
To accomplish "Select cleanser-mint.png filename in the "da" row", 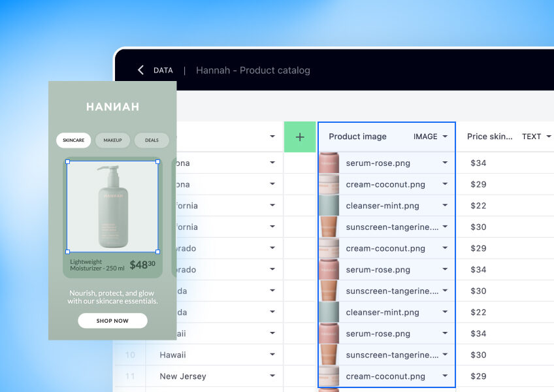I will 383,312.
